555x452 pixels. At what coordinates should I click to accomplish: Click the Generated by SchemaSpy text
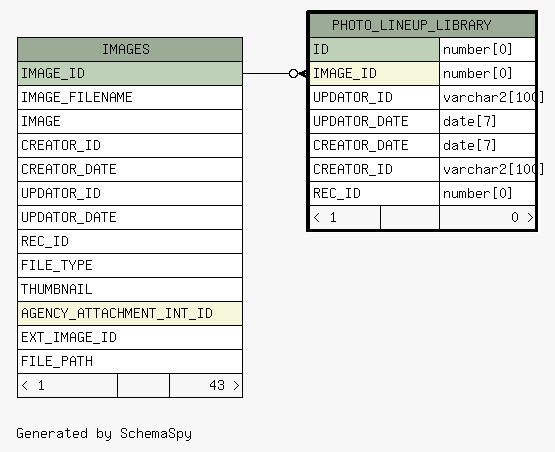click(104, 434)
